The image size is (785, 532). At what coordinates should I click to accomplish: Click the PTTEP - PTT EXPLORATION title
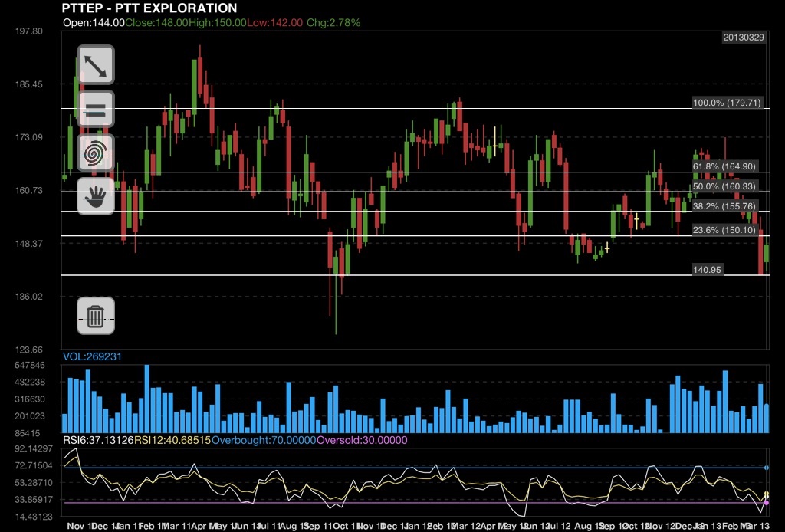149,8
